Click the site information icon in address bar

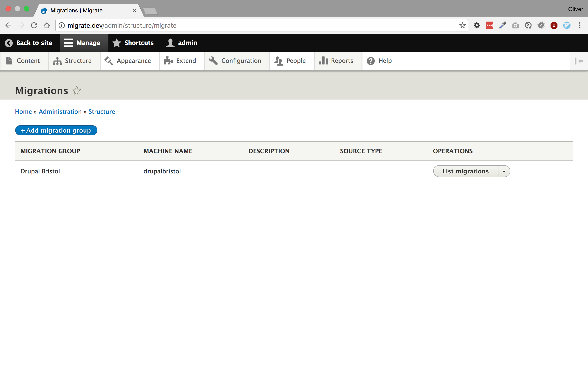(x=62, y=25)
